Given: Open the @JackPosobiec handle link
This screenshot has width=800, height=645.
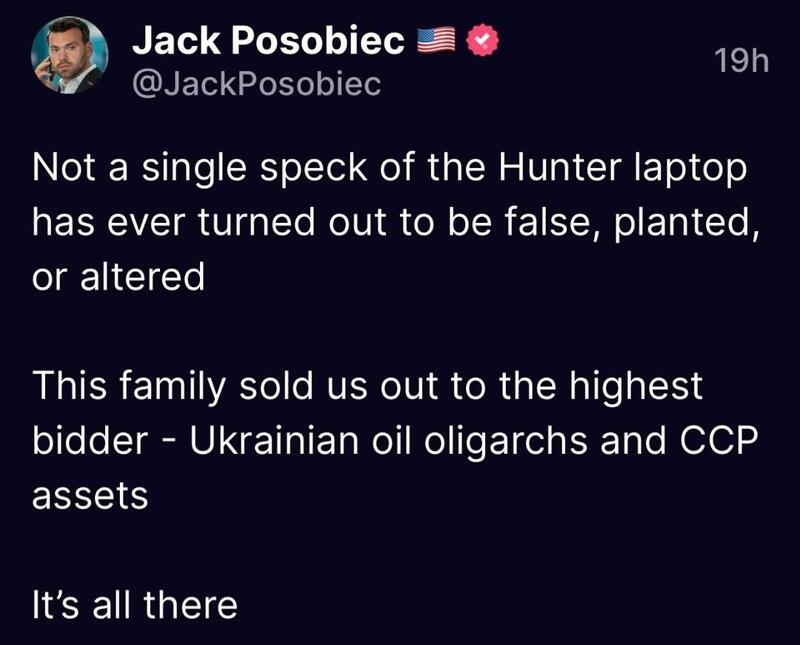Looking at the screenshot, I should [257, 84].
